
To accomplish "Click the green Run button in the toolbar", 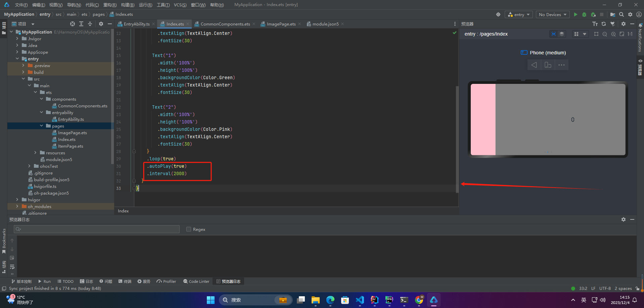I will 576,14.
